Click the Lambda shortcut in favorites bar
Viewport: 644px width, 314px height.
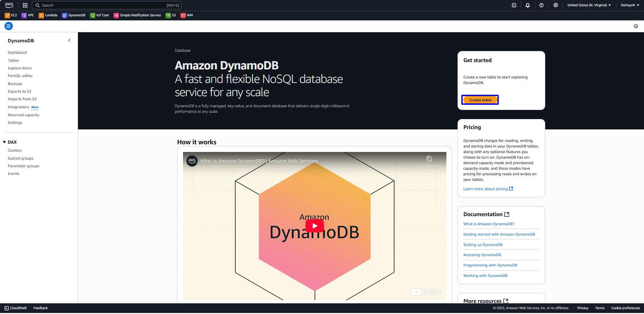pyautogui.click(x=48, y=15)
